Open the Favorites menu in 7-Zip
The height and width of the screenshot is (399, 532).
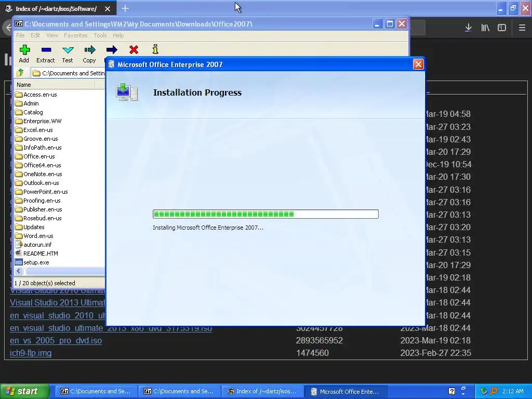pos(76,35)
